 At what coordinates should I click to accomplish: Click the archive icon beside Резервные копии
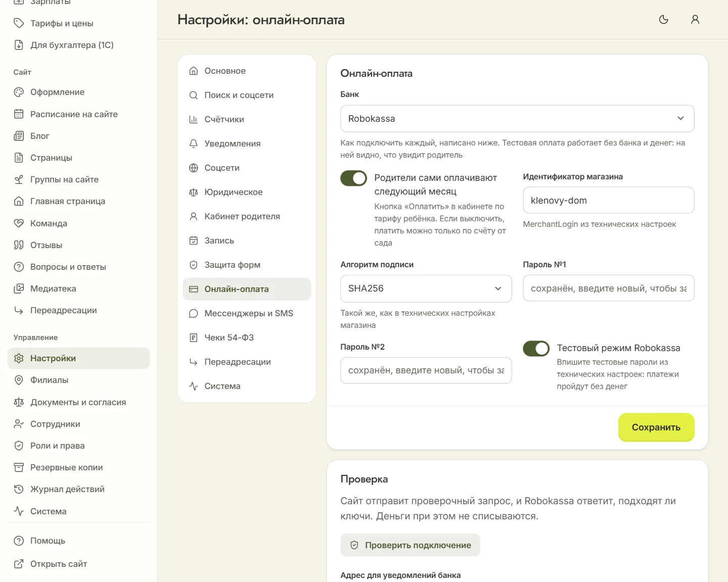coord(19,467)
